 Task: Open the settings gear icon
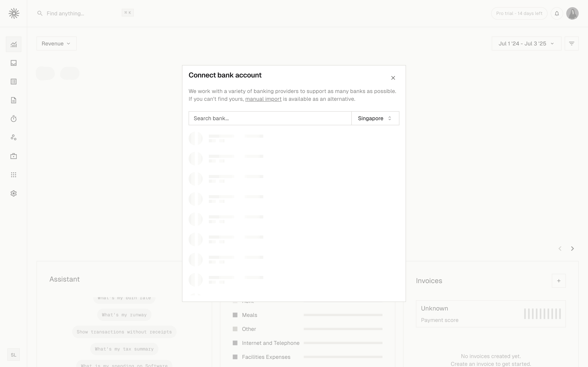click(x=14, y=193)
